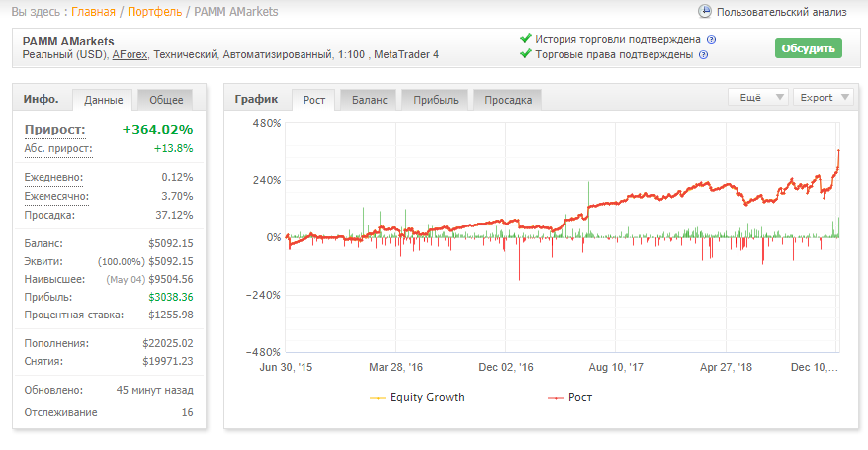
Task: Click interest value -$1255.98
Action: (x=169, y=315)
